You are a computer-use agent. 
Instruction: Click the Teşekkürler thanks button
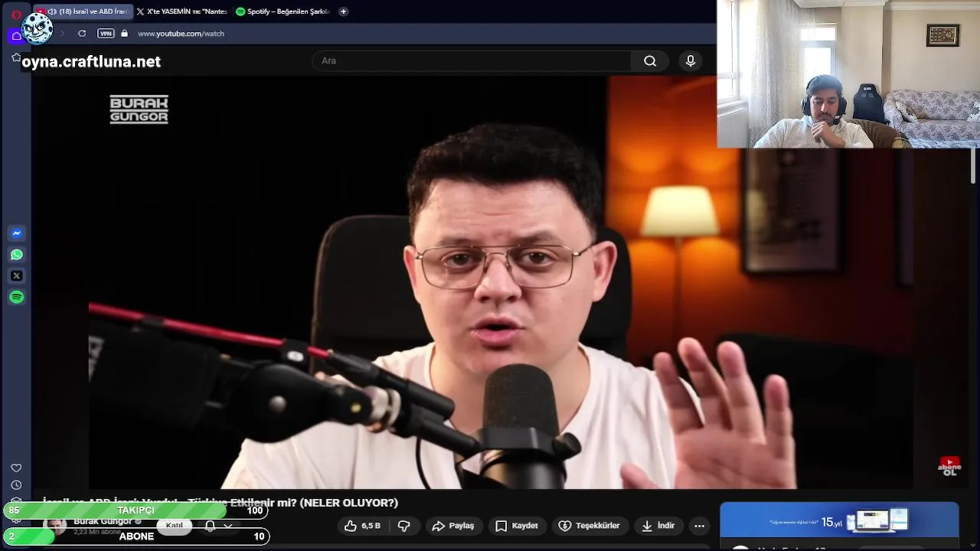(589, 526)
